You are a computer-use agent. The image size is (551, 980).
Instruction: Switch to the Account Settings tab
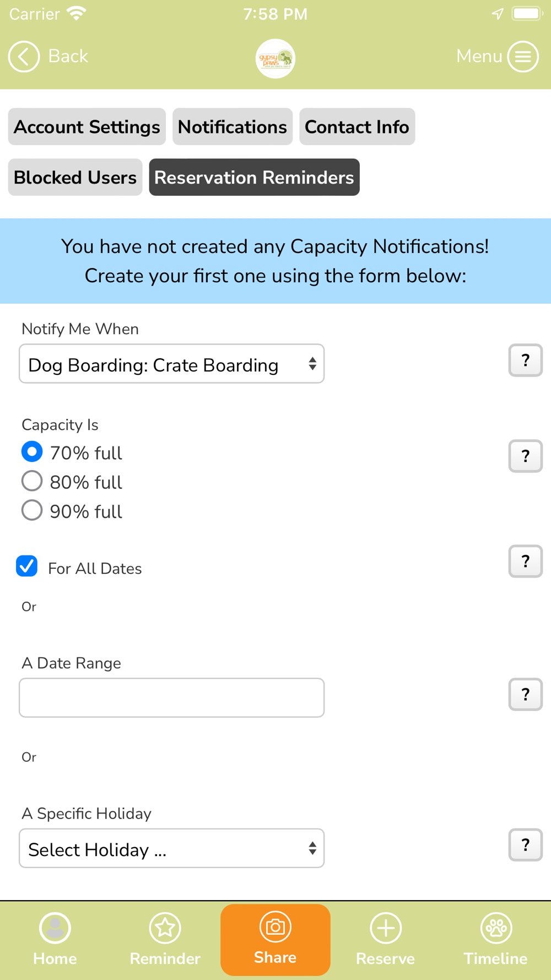coord(87,127)
